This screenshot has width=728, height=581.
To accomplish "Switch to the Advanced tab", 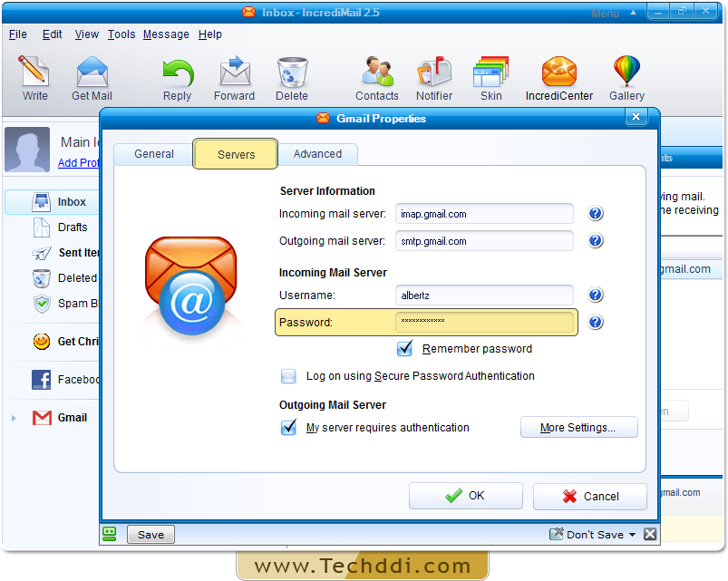I will [317, 154].
